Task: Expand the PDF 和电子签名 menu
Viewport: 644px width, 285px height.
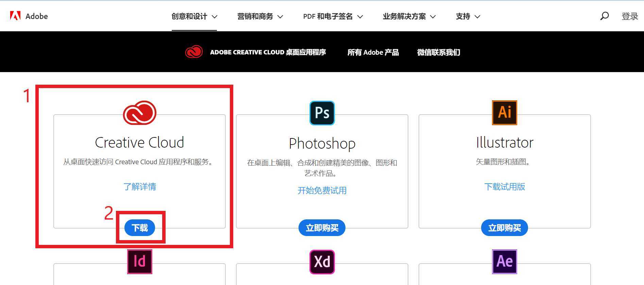Action: point(333,16)
